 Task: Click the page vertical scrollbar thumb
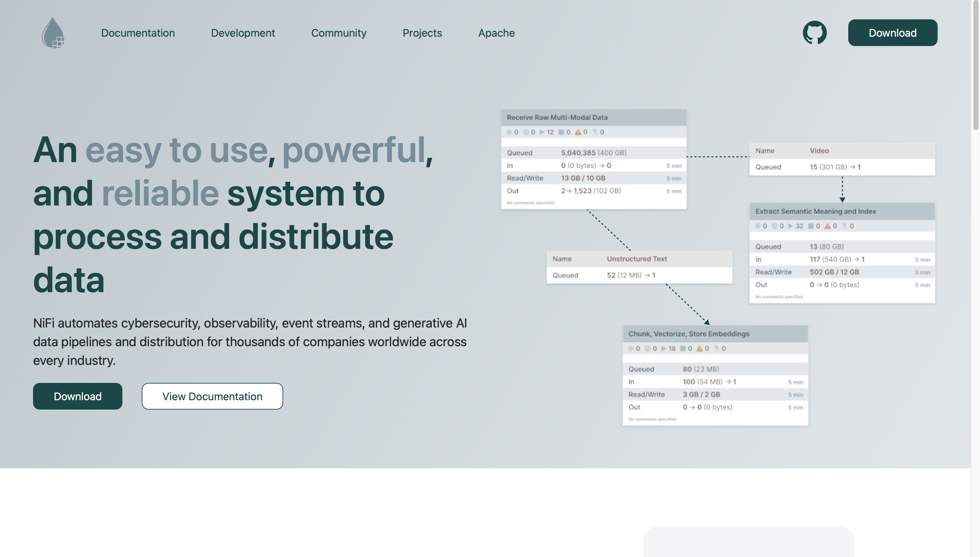(975, 65)
